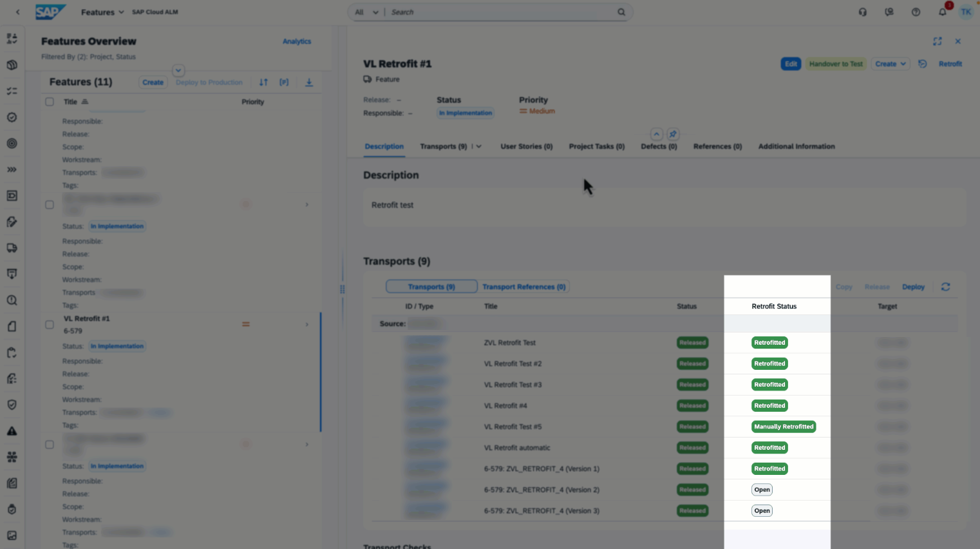This screenshot has height=549, width=980.
Task: Switch to the User Stories (0) tab
Action: click(x=526, y=147)
